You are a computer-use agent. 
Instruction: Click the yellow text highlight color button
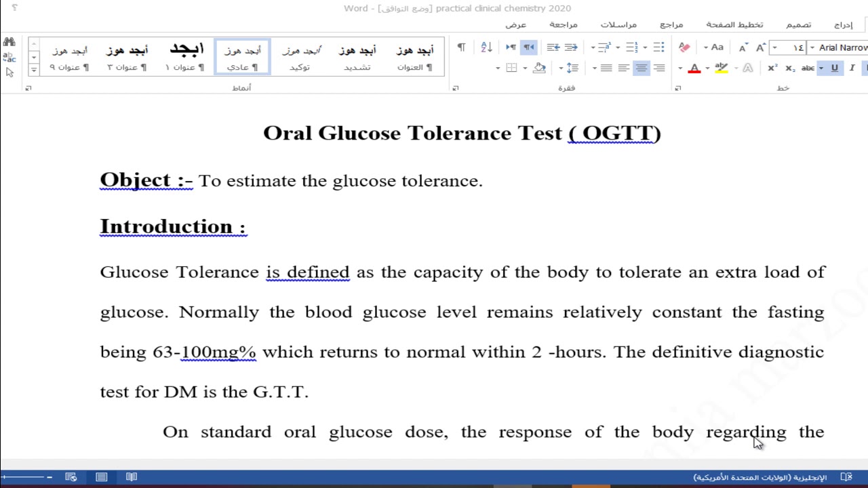[721, 68]
